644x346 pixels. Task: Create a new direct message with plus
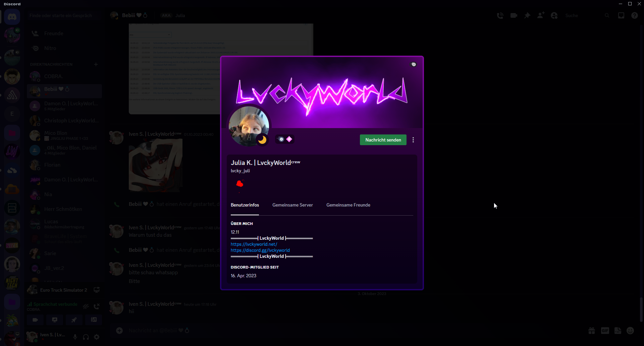[x=96, y=64]
